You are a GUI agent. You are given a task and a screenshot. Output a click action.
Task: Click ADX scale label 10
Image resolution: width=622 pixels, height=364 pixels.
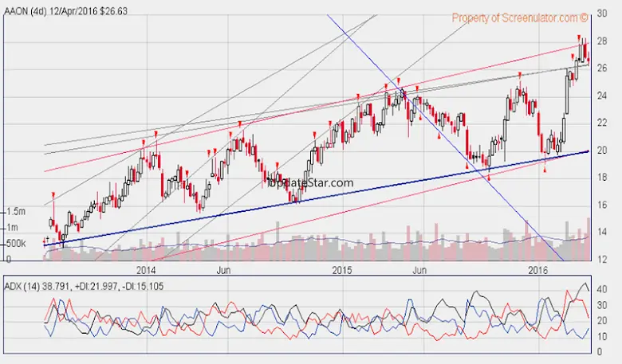click(x=602, y=336)
